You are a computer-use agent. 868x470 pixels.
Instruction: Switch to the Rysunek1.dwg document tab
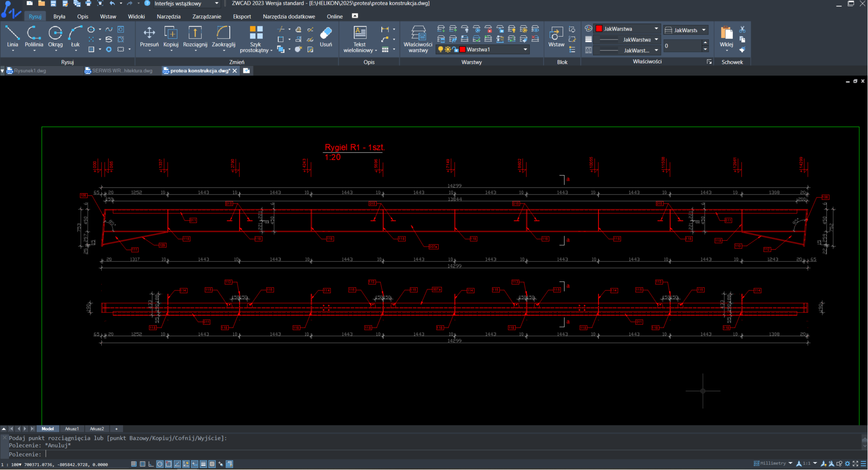tap(30, 71)
